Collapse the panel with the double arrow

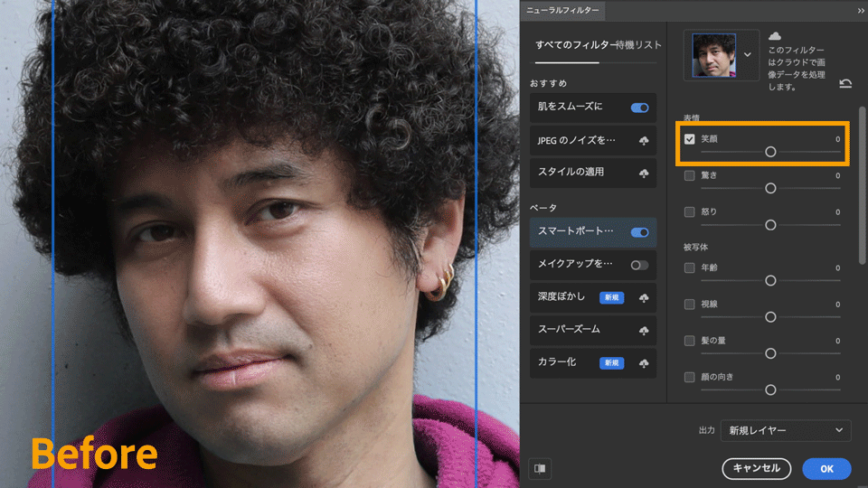(861, 10)
